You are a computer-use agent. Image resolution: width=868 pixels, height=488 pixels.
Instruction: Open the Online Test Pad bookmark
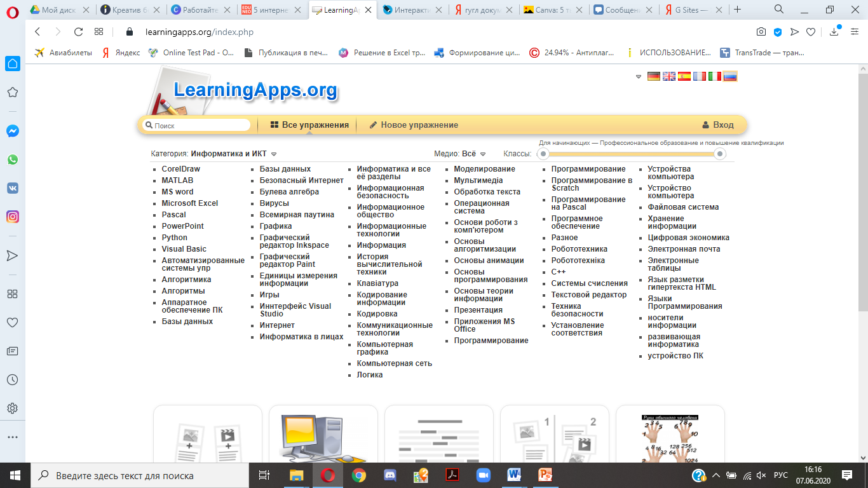[x=191, y=53]
